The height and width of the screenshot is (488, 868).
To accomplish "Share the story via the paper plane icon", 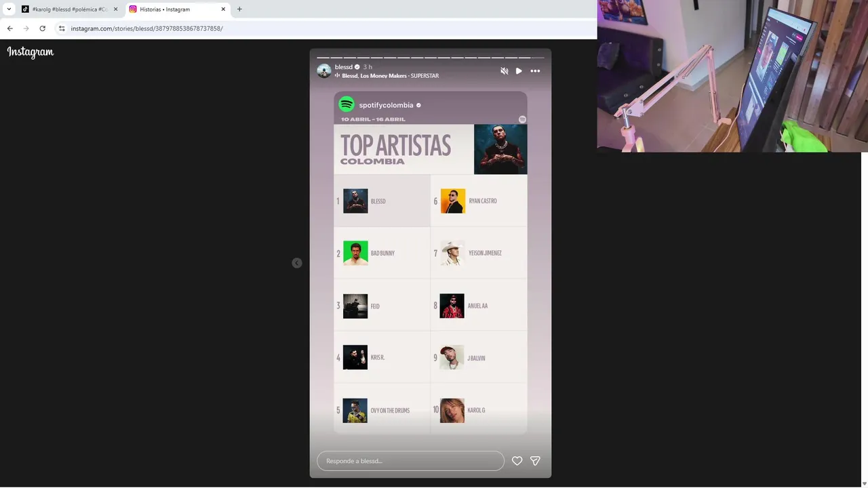I will (535, 461).
